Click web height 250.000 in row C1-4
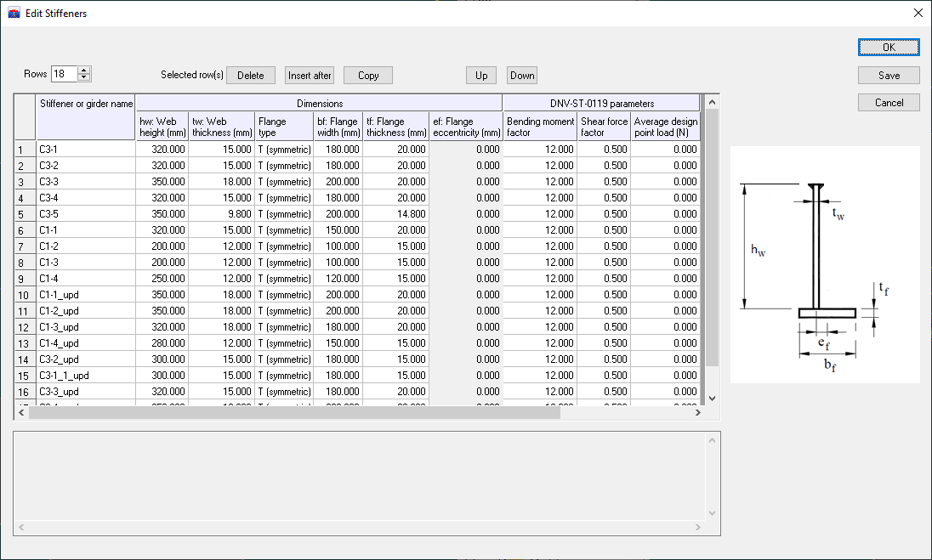 [162, 279]
